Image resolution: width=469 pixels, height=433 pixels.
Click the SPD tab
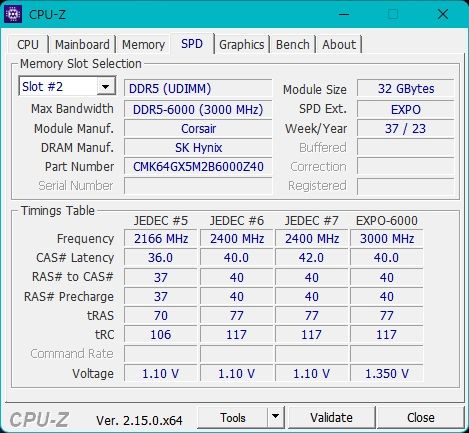coord(192,44)
